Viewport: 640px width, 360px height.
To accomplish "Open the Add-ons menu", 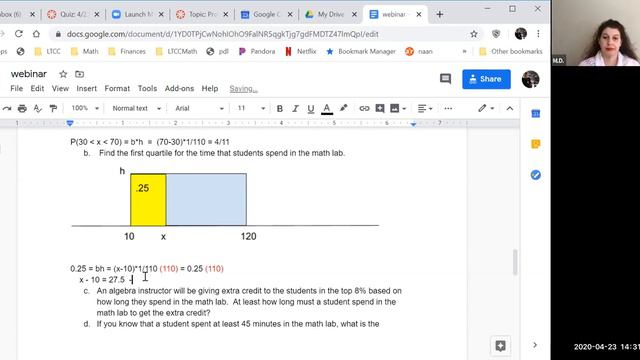I will [x=179, y=89].
